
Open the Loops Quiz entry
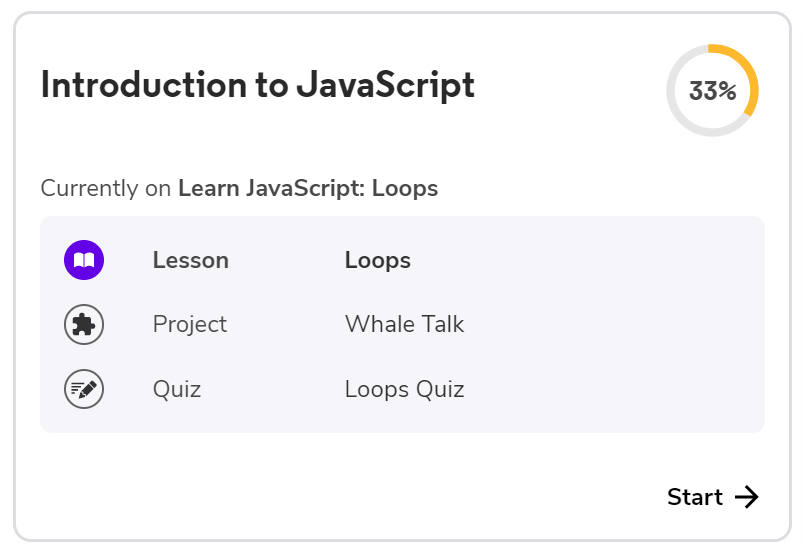click(x=404, y=389)
